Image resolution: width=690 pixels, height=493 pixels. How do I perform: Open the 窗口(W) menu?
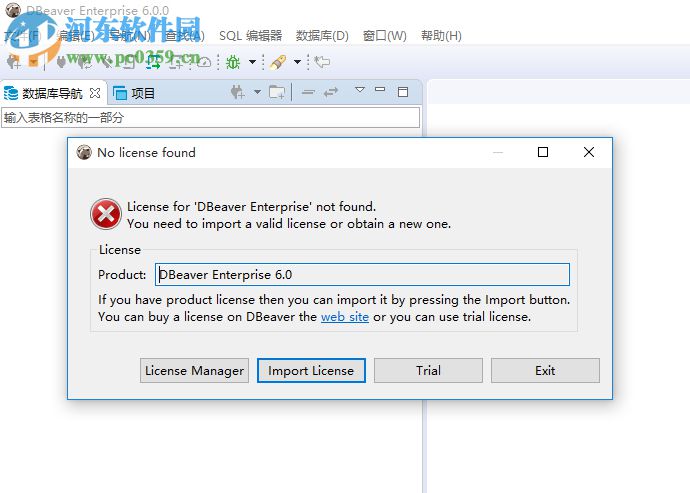click(385, 36)
